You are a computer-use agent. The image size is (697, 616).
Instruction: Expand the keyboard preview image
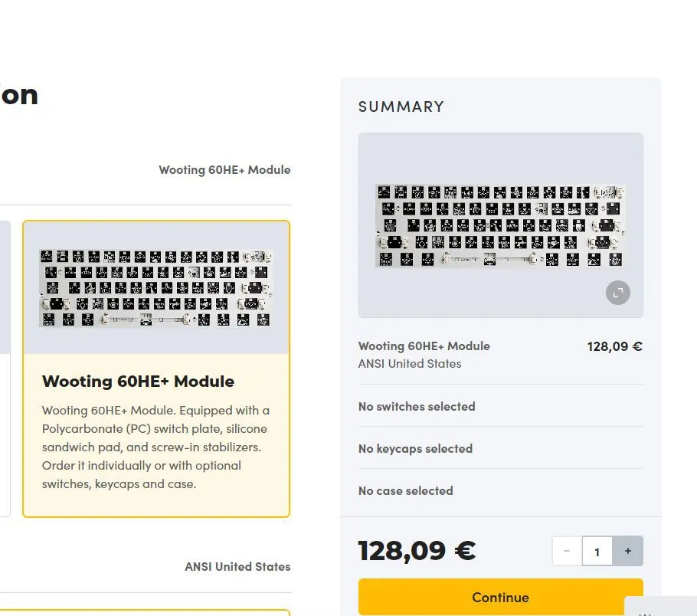pos(618,293)
